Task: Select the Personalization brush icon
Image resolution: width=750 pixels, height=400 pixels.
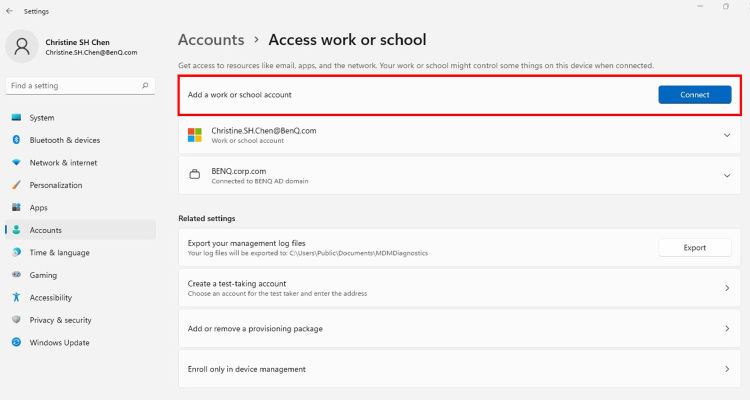Action: click(x=16, y=185)
